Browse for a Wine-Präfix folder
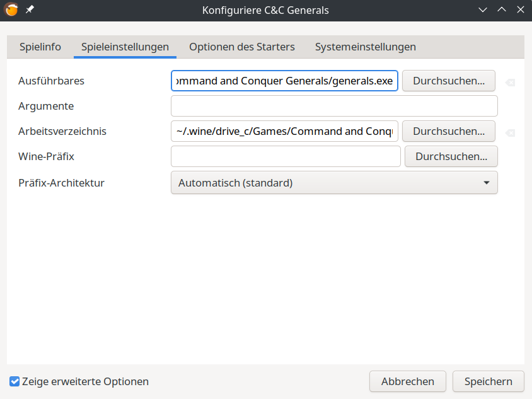Screen dimensions: 532x399 tap(451, 156)
